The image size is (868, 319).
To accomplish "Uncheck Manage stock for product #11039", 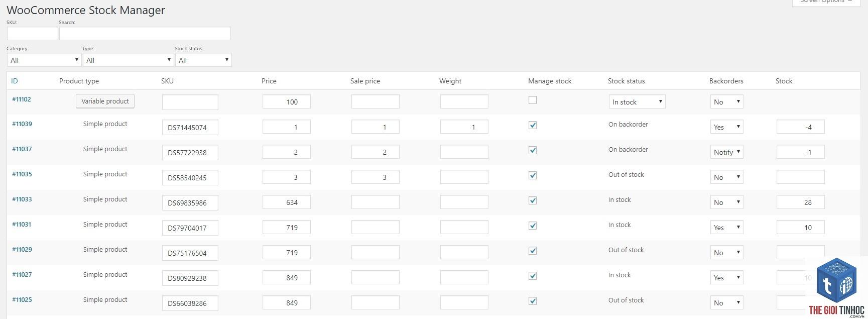I will coord(533,125).
